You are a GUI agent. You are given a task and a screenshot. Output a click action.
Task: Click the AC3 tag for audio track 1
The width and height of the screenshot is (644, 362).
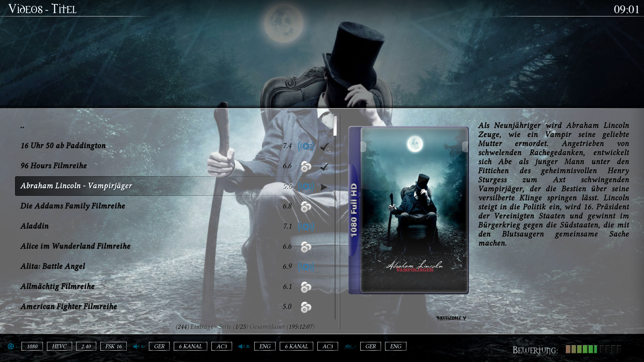pos(222,346)
